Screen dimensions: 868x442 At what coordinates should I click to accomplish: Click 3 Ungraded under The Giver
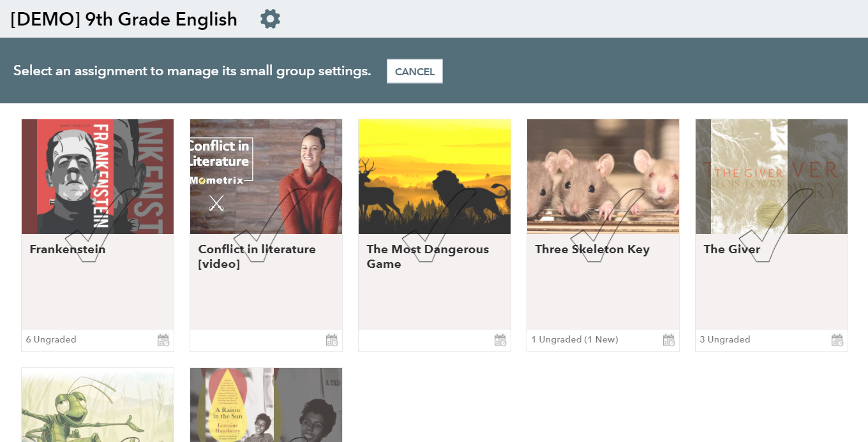coord(725,340)
